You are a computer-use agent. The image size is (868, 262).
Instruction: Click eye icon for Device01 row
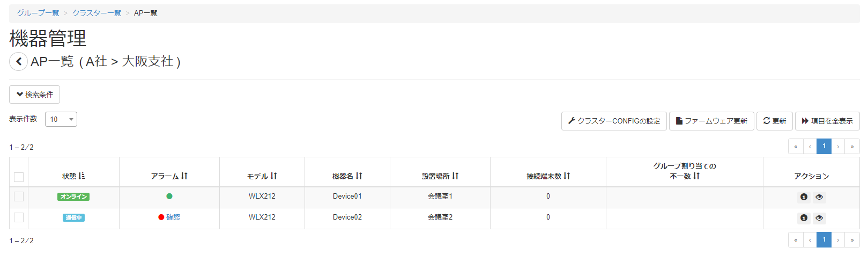click(819, 197)
